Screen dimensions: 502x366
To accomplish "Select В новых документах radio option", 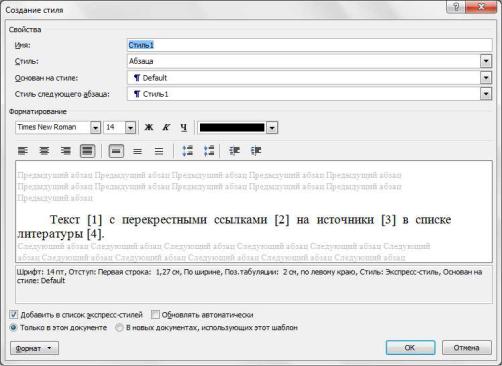I will click(119, 328).
